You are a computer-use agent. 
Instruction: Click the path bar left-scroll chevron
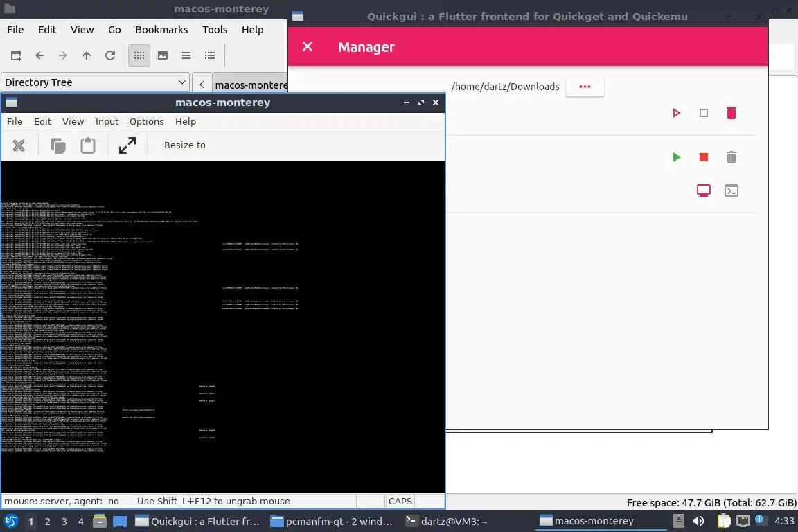(202, 85)
